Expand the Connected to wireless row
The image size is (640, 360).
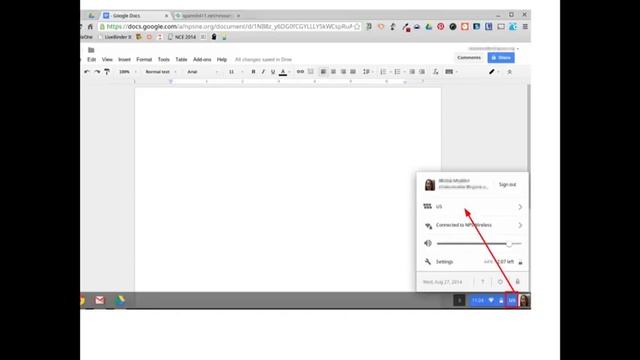tap(473, 225)
